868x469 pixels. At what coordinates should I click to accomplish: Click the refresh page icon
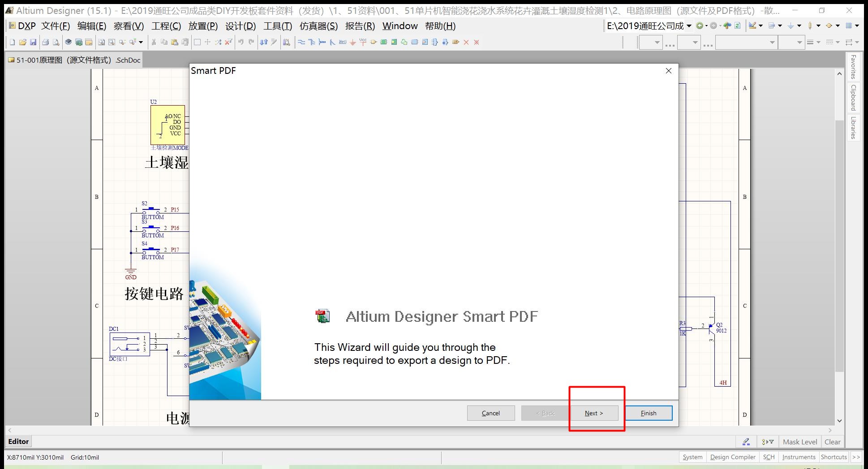point(737,26)
